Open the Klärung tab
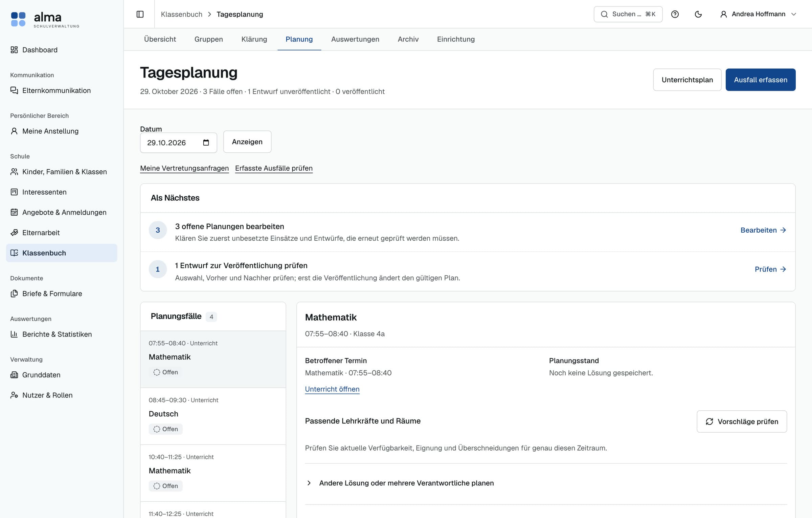Viewport: 812px width, 518px height. tap(254, 39)
